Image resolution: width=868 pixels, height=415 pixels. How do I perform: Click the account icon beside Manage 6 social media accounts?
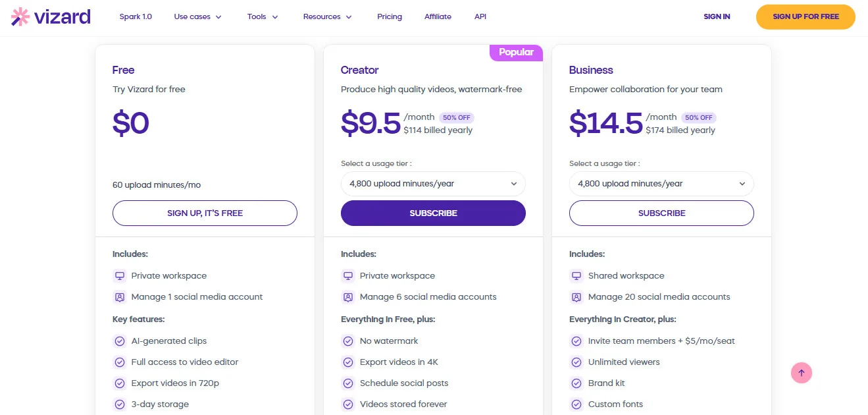pos(348,296)
